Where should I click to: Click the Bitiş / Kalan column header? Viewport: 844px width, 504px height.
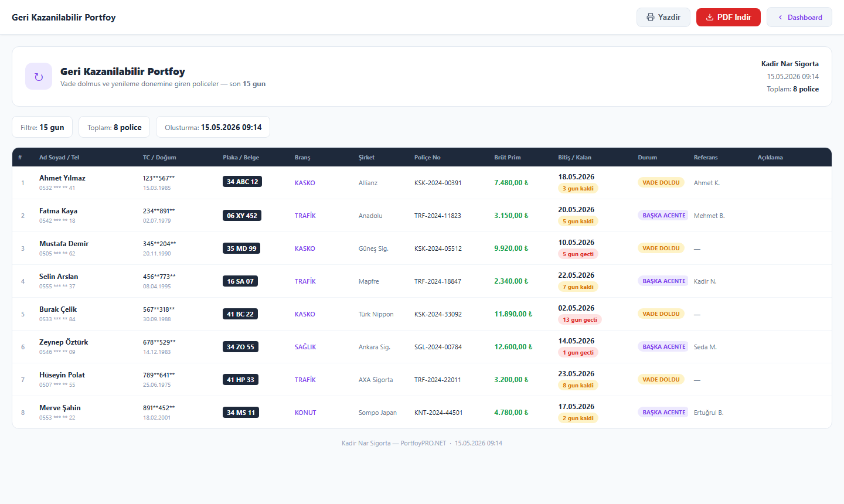pos(574,157)
